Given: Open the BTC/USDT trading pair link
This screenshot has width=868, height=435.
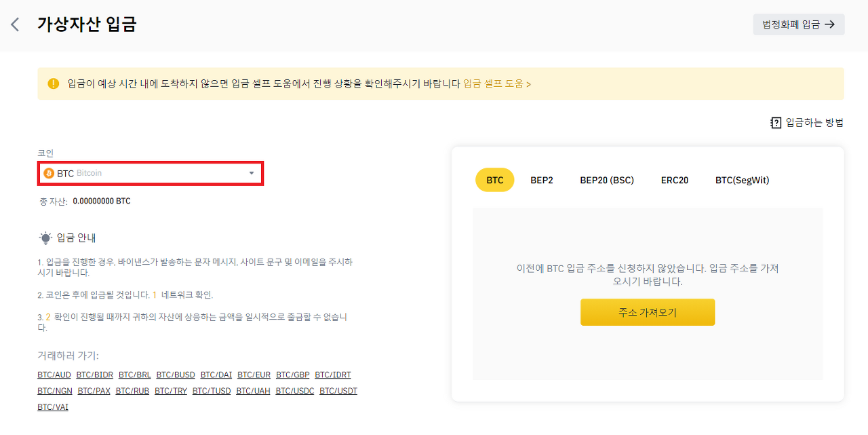Looking at the screenshot, I should coord(338,390).
